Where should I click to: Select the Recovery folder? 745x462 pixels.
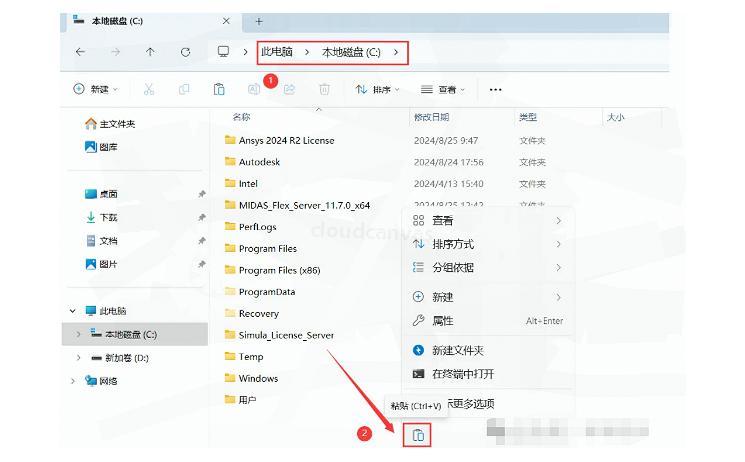click(x=252, y=313)
